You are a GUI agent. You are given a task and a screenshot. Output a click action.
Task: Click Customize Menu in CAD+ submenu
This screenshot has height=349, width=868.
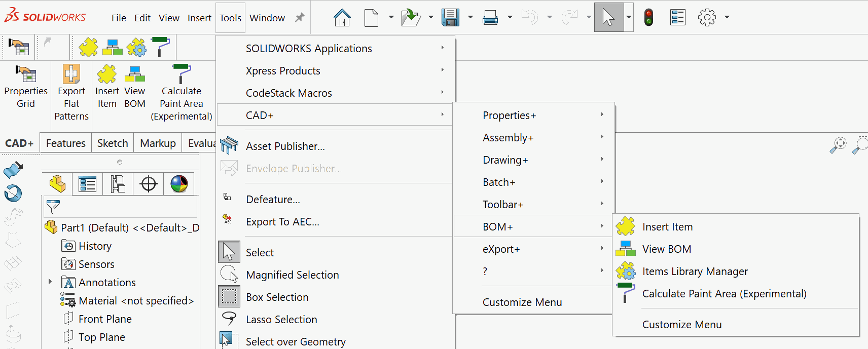pyautogui.click(x=533, y=302)
